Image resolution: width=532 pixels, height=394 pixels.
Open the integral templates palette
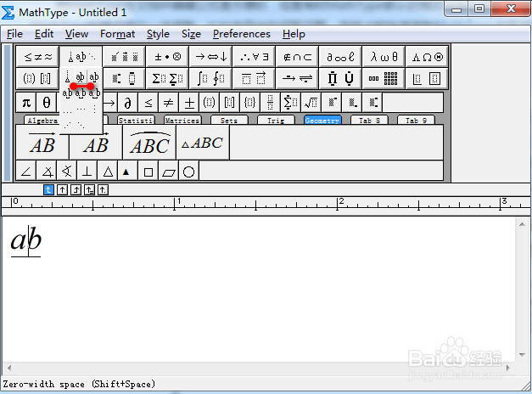click(210, 78)
